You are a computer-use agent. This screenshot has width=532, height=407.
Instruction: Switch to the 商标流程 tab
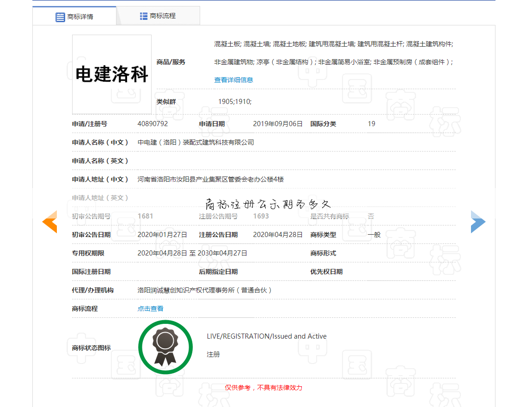pos(158,16)
